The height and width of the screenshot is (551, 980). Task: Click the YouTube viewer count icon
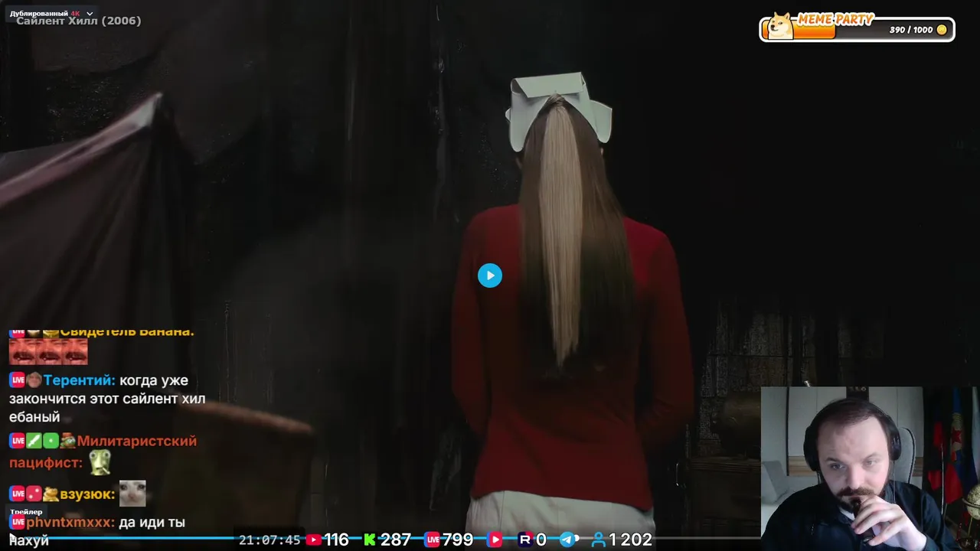313,540
